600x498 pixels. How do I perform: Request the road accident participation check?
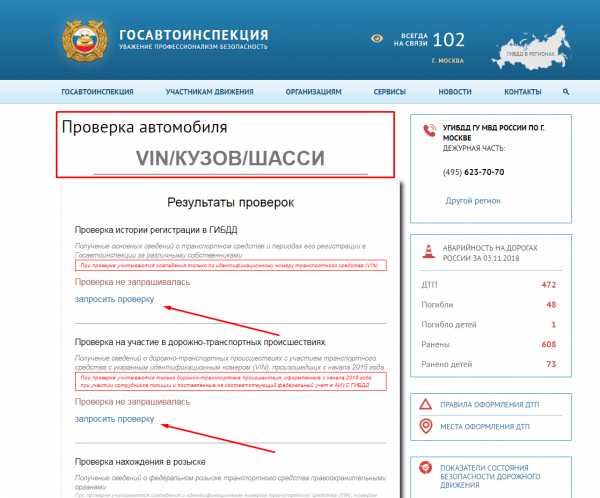[114, 419]
